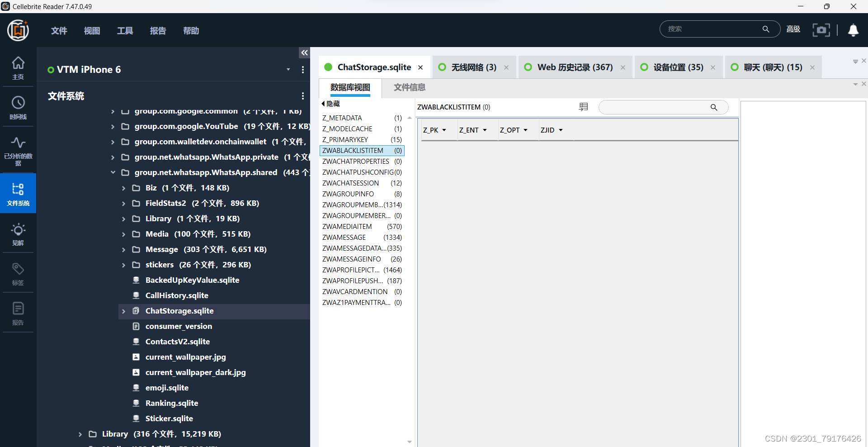The width and height of the screenshot is (868, 447).
Task: Open the 文件系统 panel options menu dots
Action: coord(303,96)
